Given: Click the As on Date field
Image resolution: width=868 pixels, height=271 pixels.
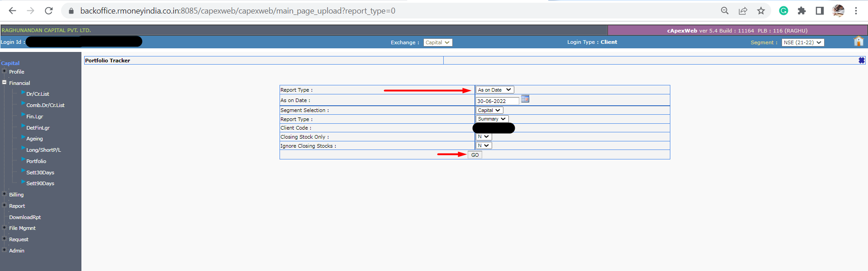Looking at the screenshot, I should point(497,101).
